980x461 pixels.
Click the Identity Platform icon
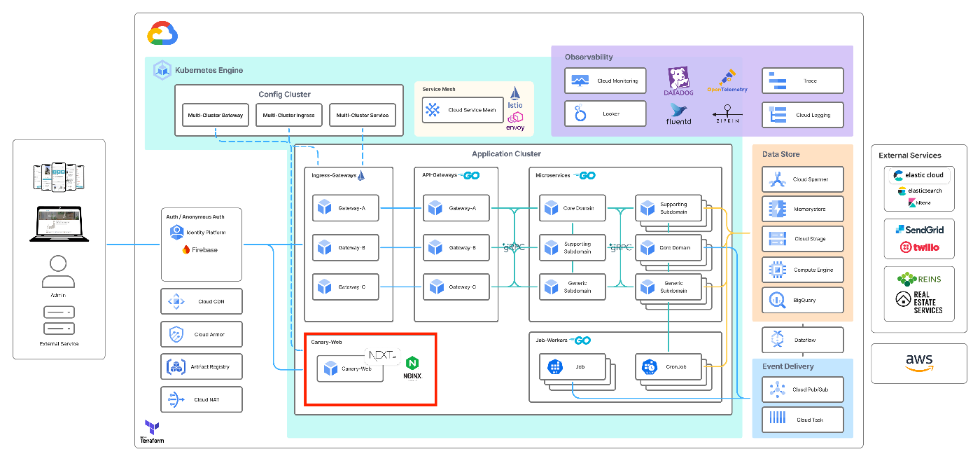[176, 231]
